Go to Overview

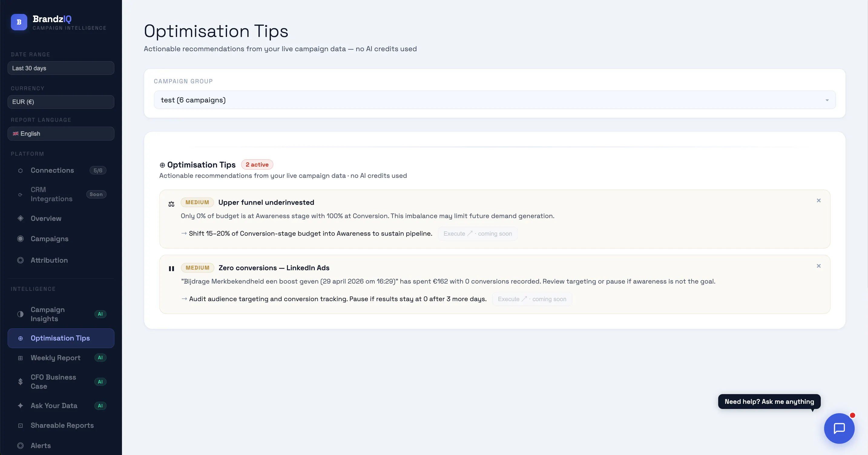pyautogui.click(x=61, y=218)
